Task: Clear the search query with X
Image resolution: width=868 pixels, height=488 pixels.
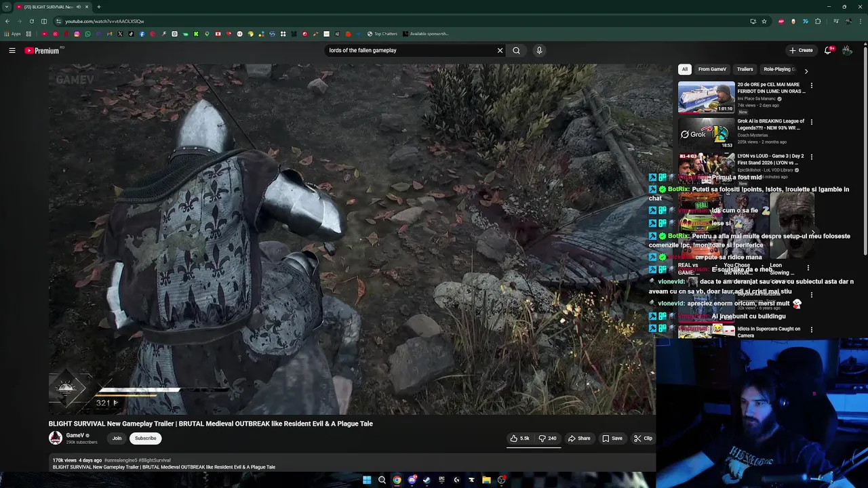Action: pyautogui.click(x=500, y=50)
